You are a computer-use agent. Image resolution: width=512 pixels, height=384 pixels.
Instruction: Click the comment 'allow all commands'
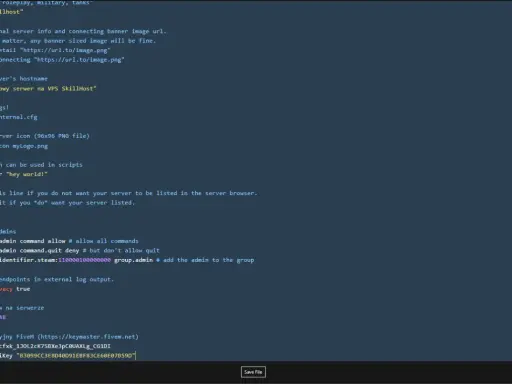pyautogui.click(x=107, y=241)
